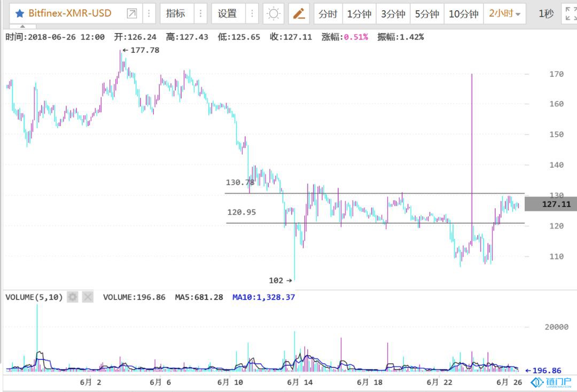Viewport: 577px width, 392px height.
Task: Open the 2小时 interval dropdown
Action: click(504, 13)
